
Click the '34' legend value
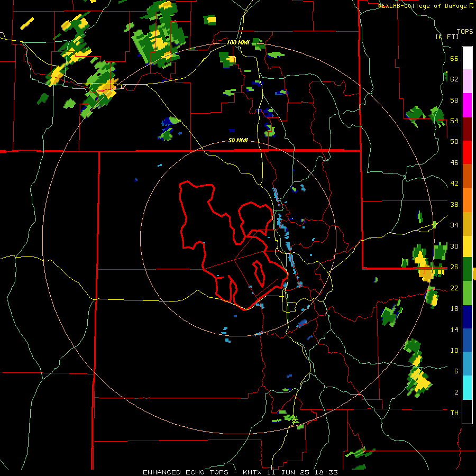454,225
